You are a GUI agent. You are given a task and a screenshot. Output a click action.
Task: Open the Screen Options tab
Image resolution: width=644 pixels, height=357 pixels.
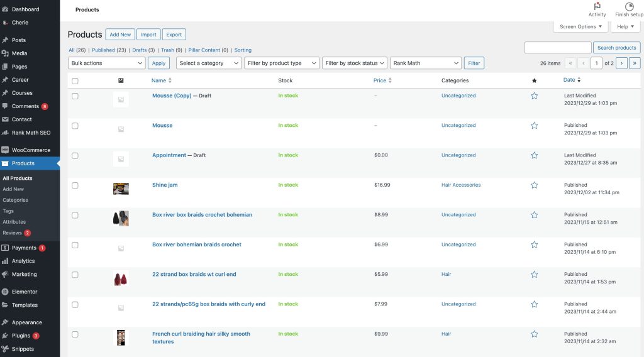pos(581,27)
